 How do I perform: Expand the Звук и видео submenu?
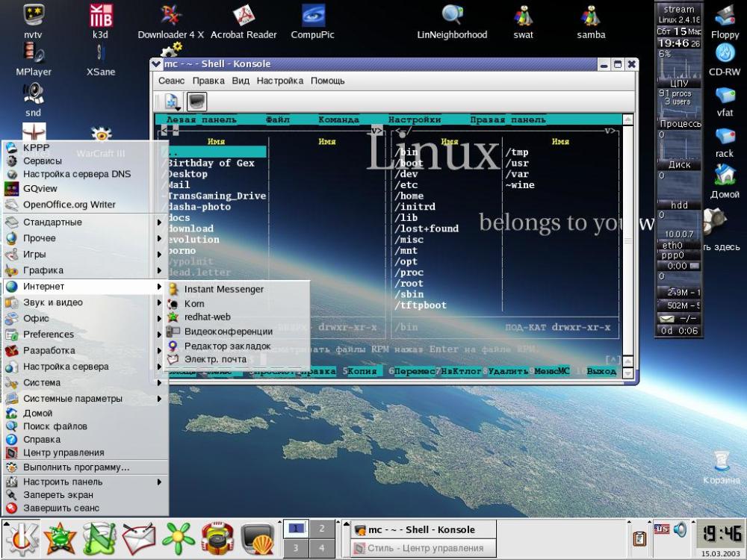[84, 302]
